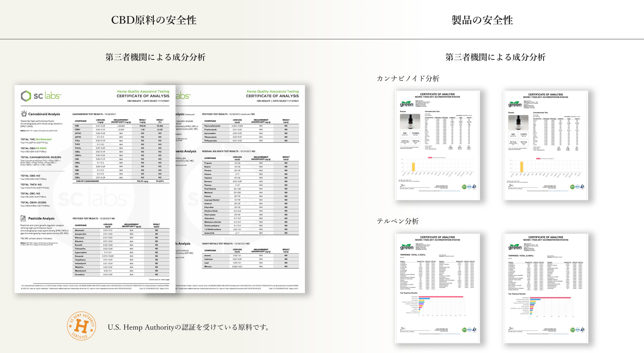
Task: Click 'Hemp Quality Assurance Testing' on rear certificate
Action: (x=273, y=91)
